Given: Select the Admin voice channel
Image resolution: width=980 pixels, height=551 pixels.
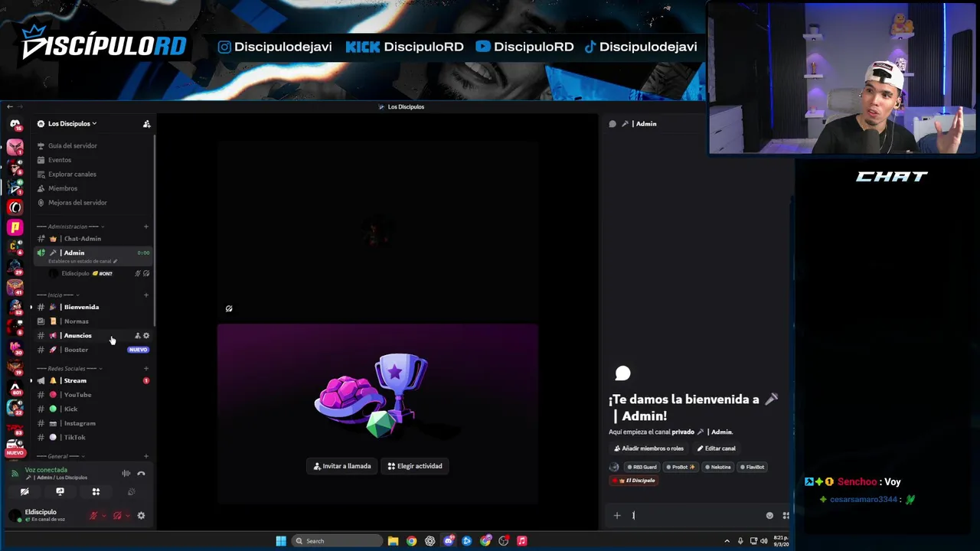Looking at the screenshot, I should [74, 253].
